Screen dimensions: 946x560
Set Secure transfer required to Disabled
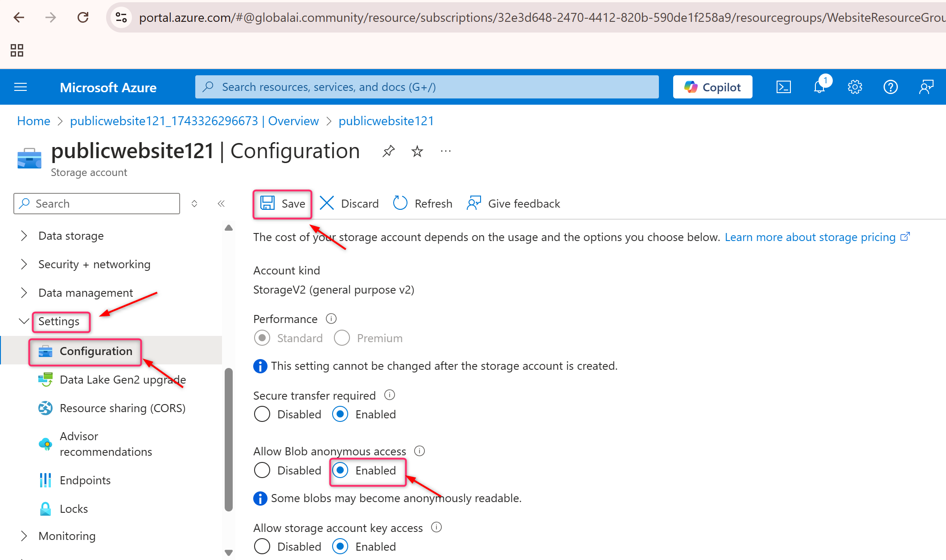click(x=262, y=414)
